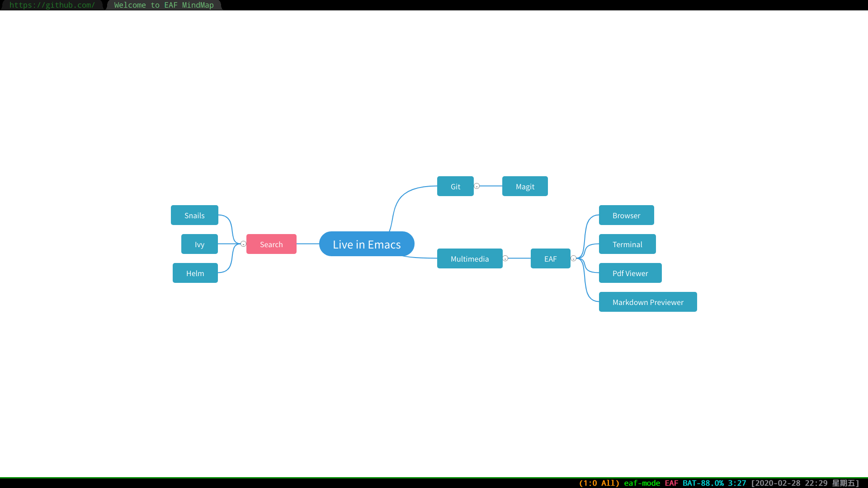Select the Markdown Previewer node
This screenshot has width=868, height=488.
(648, 302)
